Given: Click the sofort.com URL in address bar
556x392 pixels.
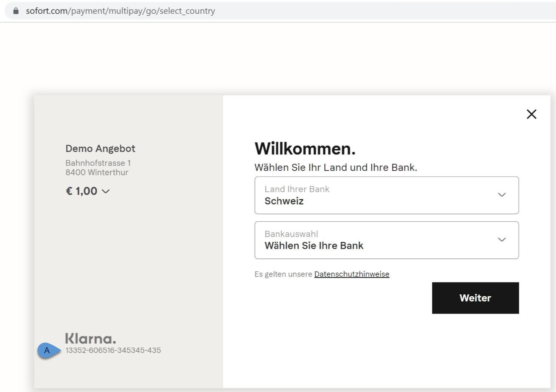Looking at the screenshot, I should pos(120,11).
